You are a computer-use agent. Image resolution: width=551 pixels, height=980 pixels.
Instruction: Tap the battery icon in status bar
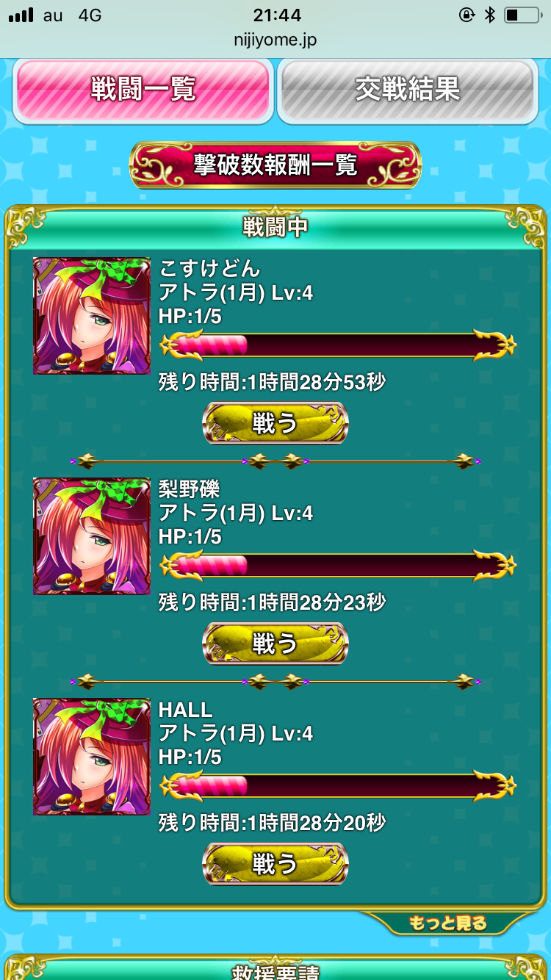click(522, 15)
